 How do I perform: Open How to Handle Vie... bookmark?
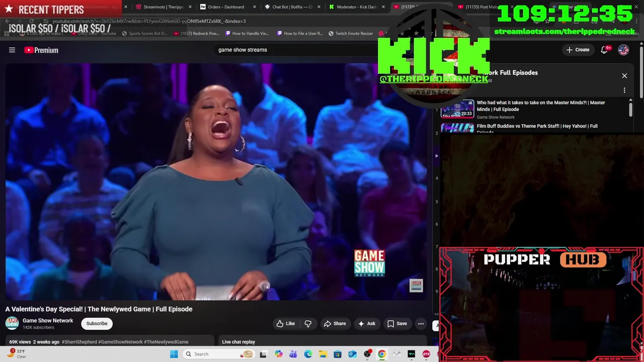click(247, 34)
